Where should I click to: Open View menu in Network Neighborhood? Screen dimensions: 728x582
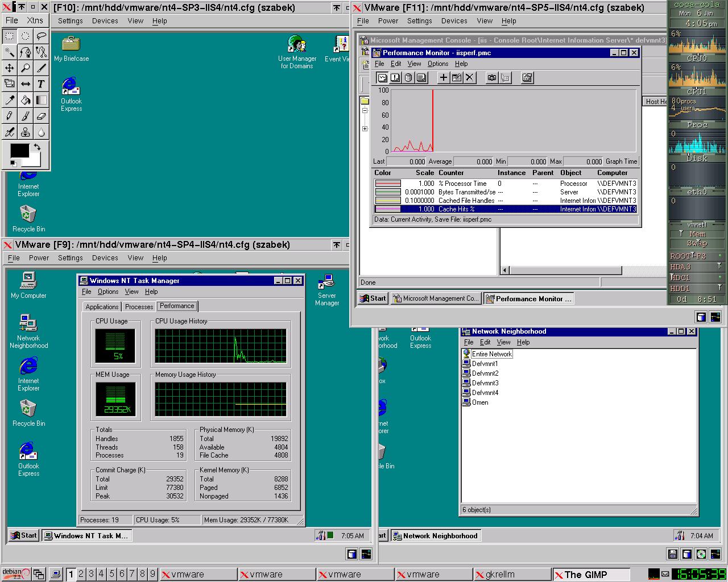pyautogui.click(x=504, y=342)
